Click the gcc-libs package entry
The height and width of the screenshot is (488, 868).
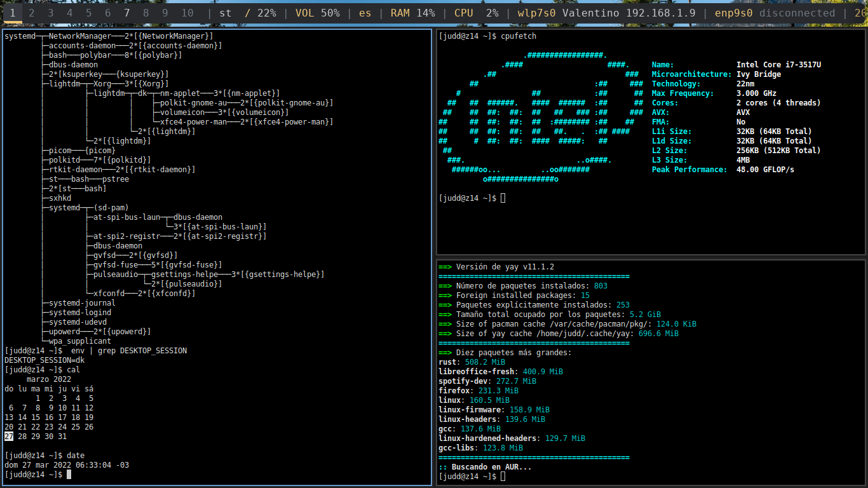(x=480, y=448)
